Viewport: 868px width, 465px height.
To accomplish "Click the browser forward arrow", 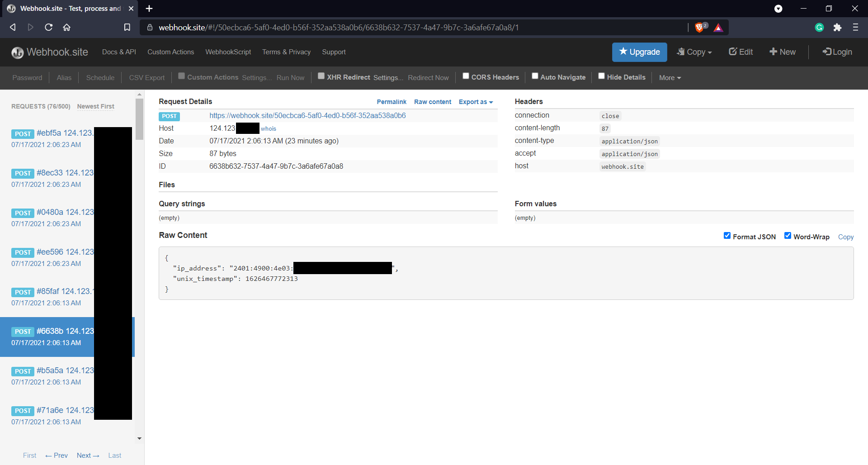I will [31, 27].
